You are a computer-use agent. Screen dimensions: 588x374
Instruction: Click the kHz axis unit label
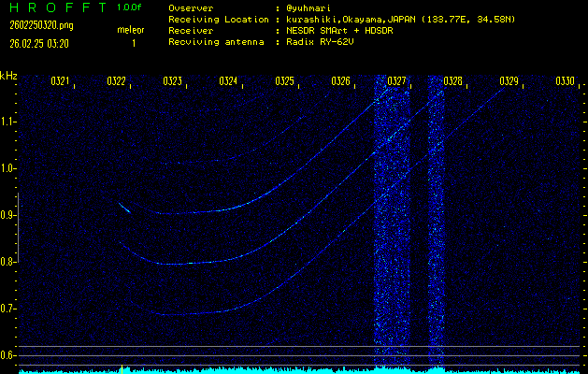[x=8, y=76]
